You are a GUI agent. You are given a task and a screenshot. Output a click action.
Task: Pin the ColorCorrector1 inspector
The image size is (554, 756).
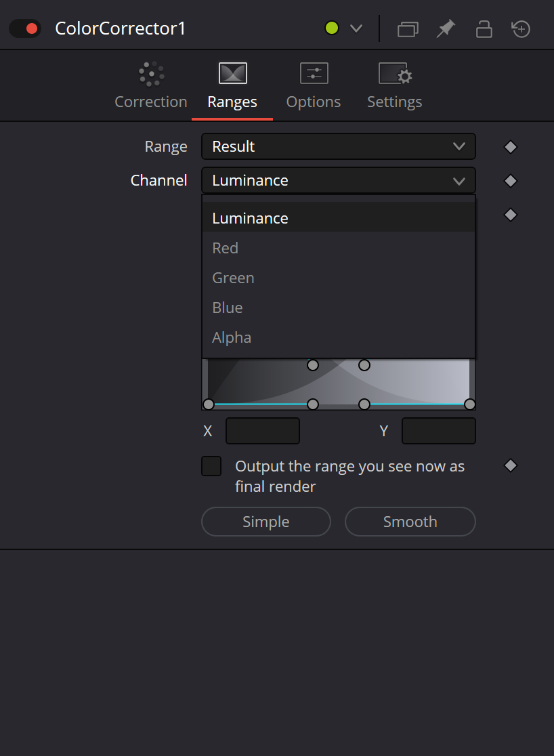(x=446, y=29)
